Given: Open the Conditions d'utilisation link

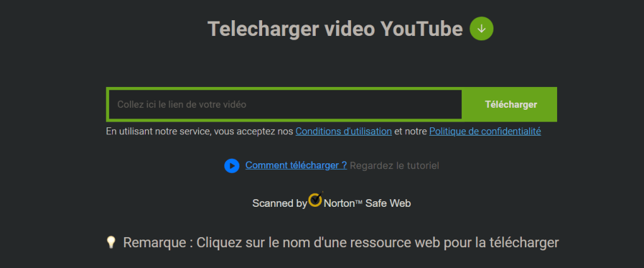Looking at the screenshot, I should (x=343, y=132).
